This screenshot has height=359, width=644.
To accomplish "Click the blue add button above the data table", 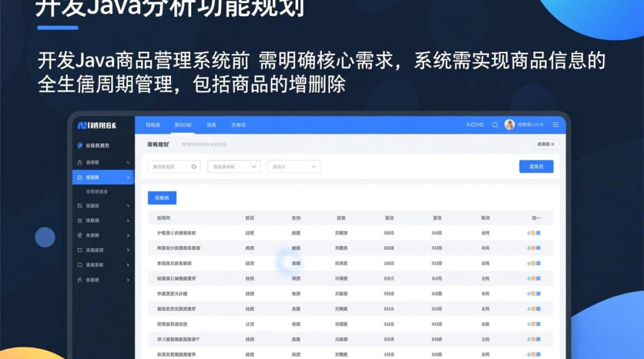I will tap(162, 198).
